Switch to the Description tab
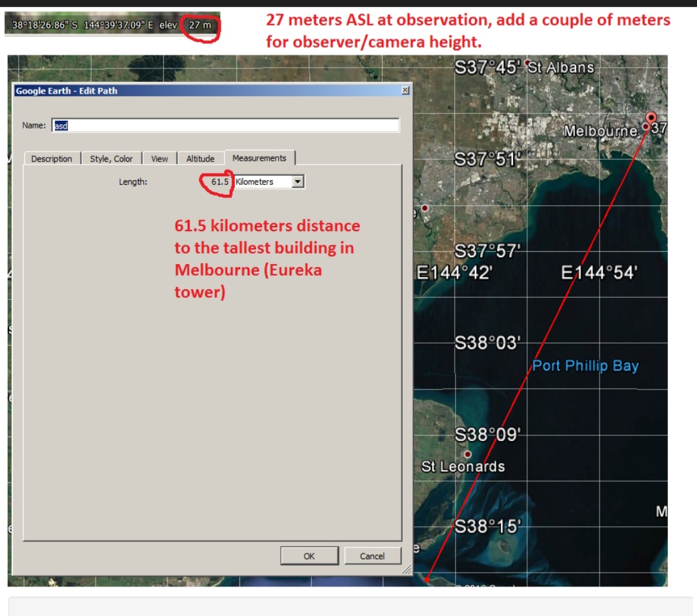 (x=52, y=159)
